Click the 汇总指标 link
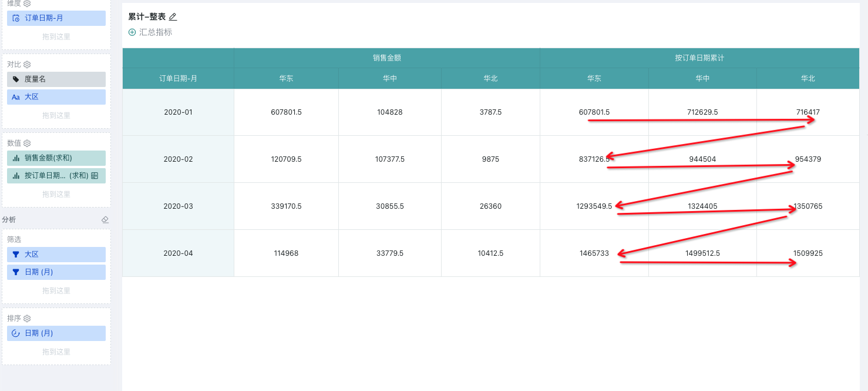 pyautogui.click(x=156, y=32)
